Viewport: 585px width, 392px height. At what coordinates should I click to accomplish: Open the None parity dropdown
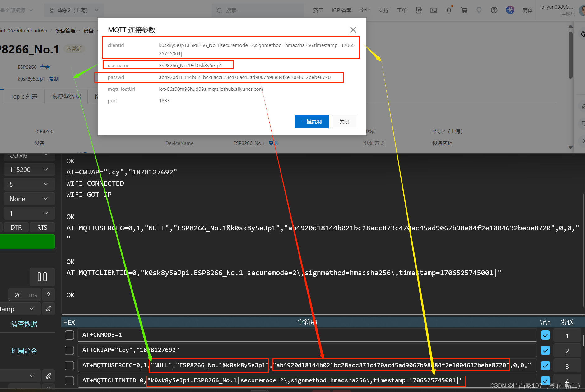[29, 199]
